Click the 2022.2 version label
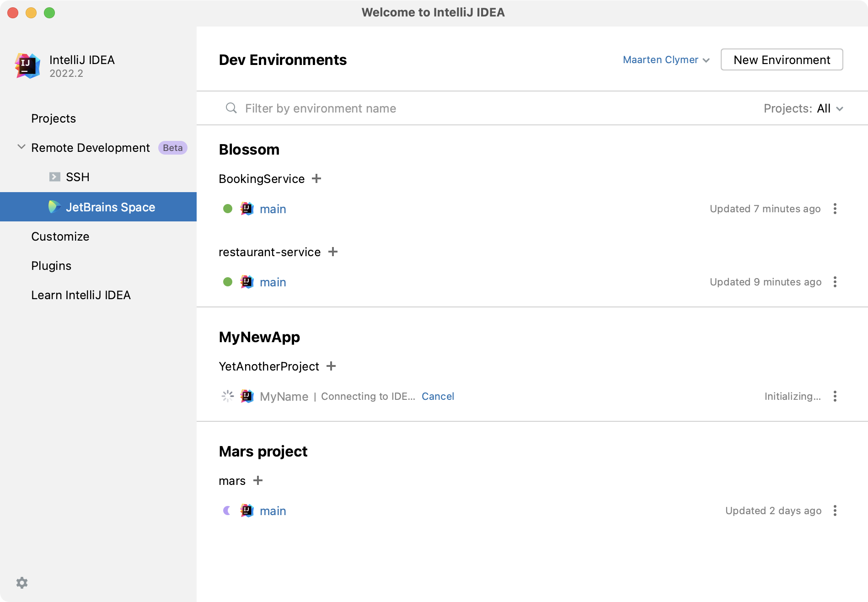The image size is (868, 602). click(66, 74)
